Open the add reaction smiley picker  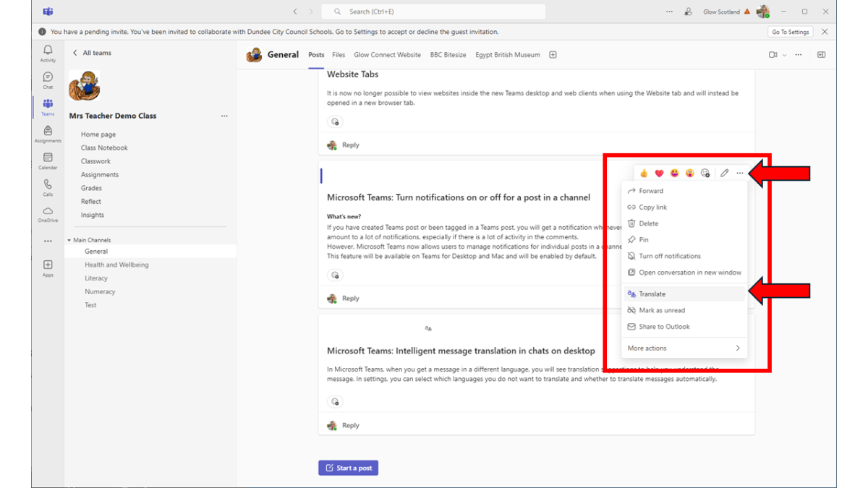(x=705, y=173)
